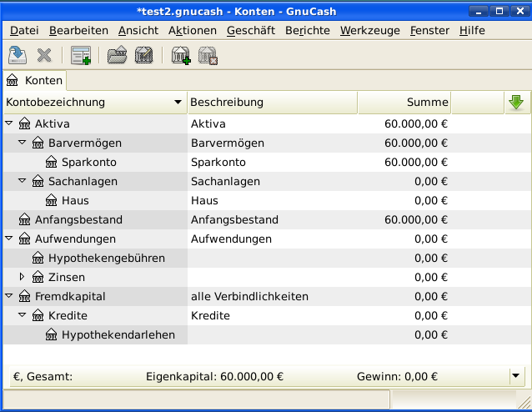Click the Close (X) toolbar icon
Screen dimensions: 532x412
click(x=44, y=56)
